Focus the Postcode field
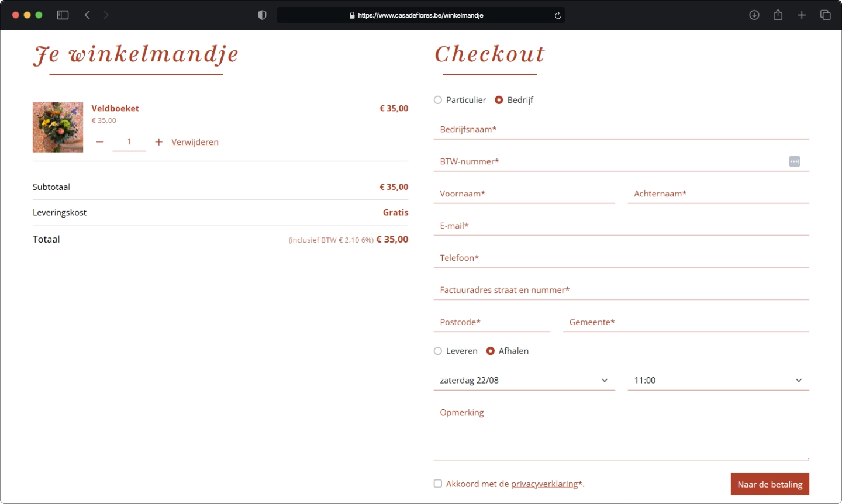 pyautogui.click(x=492, y=323)
